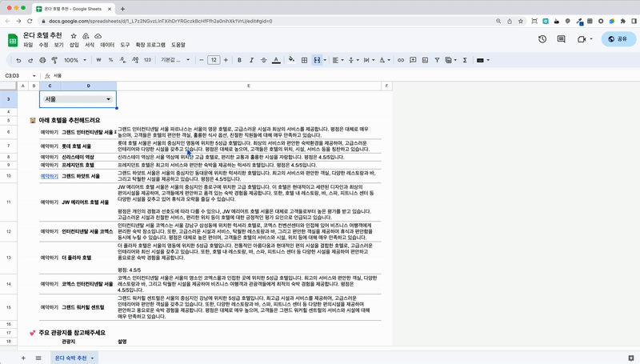Open the 온다 숙박 추천 sheet tab menu arrow
Image resolution: width=640 pixels, height=364 pixels.
tap(92, 358)
